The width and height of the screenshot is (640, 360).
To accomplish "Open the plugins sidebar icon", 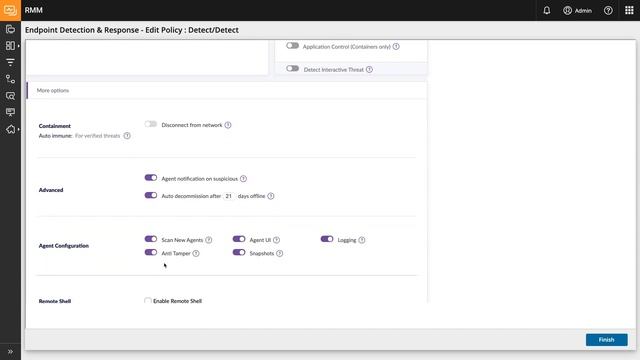I will [10, 129].
